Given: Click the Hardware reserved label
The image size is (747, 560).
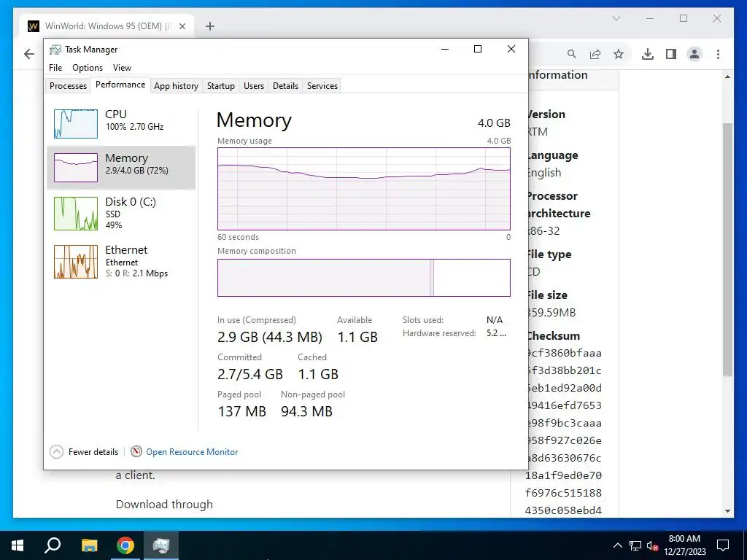Looking at the screenshot, I should tap(439, 333).
